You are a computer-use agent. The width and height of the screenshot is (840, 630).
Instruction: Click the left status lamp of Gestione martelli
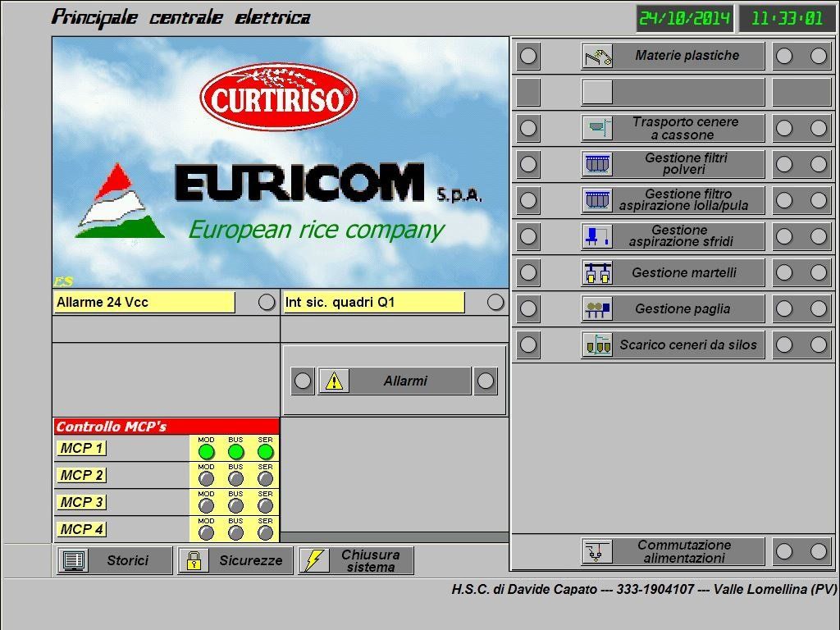click(528, 272)
